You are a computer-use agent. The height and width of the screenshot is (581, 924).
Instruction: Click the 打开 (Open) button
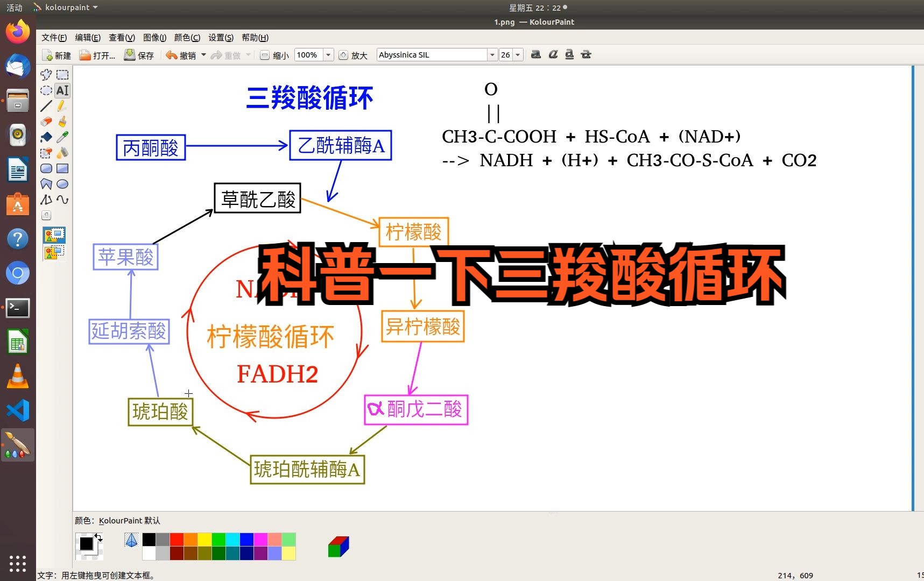[97, 55]
